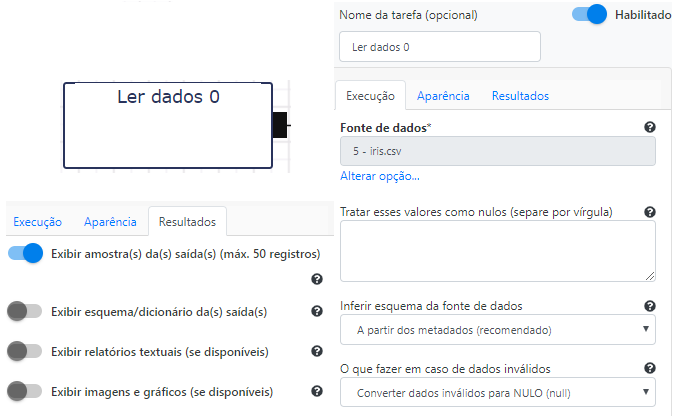This screenshot has height=419, width=677.
Task: Select the Ler dados 0 task node
Action: [x=168, y=125]
